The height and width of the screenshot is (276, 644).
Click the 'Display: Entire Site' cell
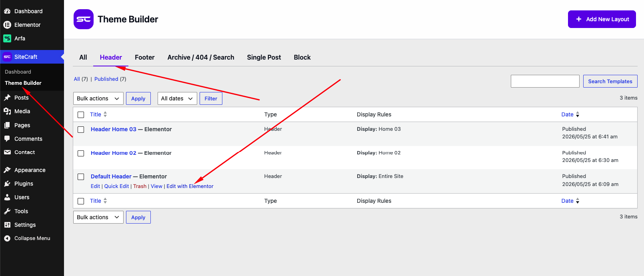point(380,176)
